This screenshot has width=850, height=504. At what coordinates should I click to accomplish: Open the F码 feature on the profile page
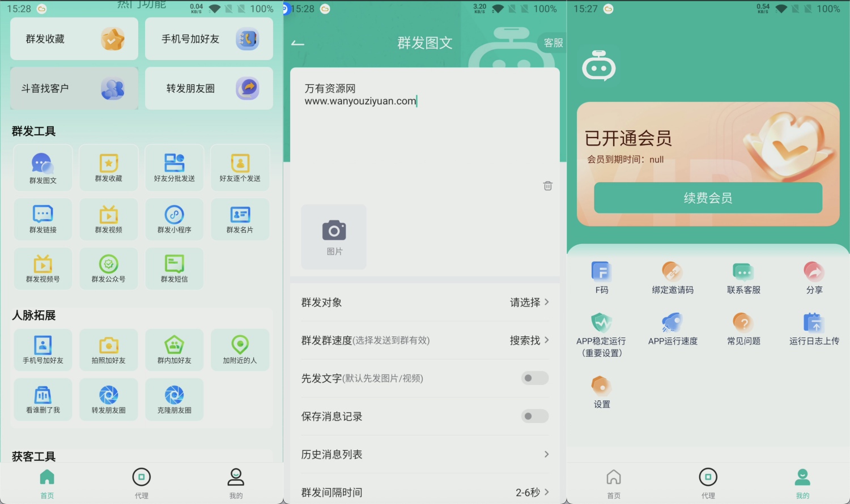(601, 277)
